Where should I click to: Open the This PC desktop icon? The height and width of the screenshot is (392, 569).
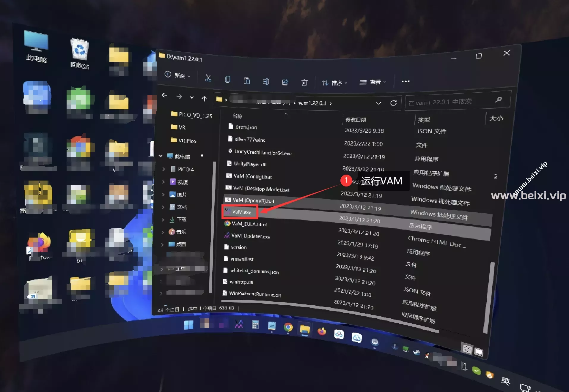[x=36, y=47]
